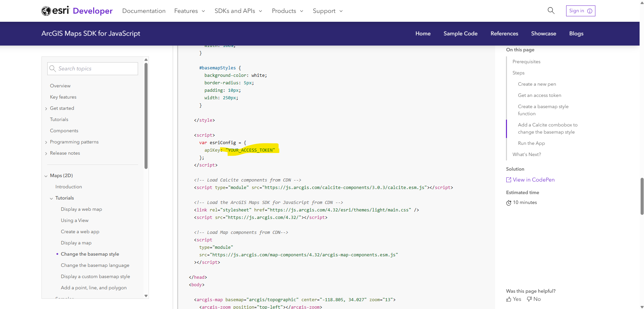This screenshot has height=309, width=644.
Task: Select Documentation in the main menu
Action: coord(143,11)
